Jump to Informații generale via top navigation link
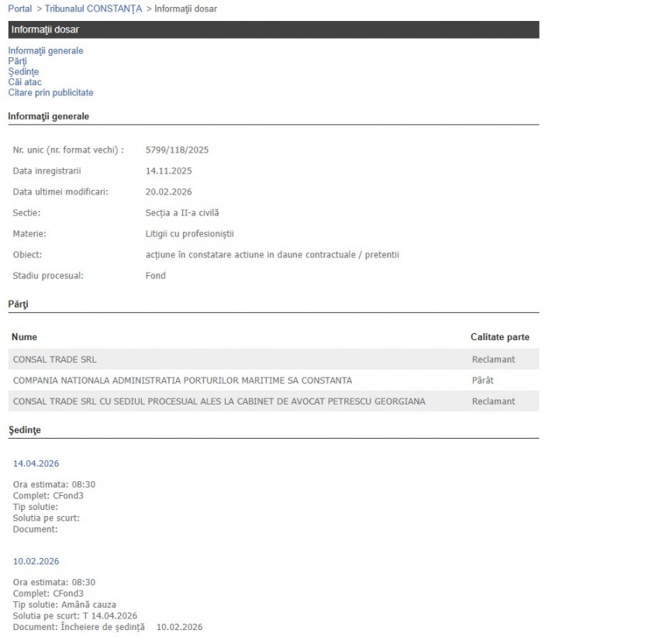The image size is (663, 644). (46, 51)
